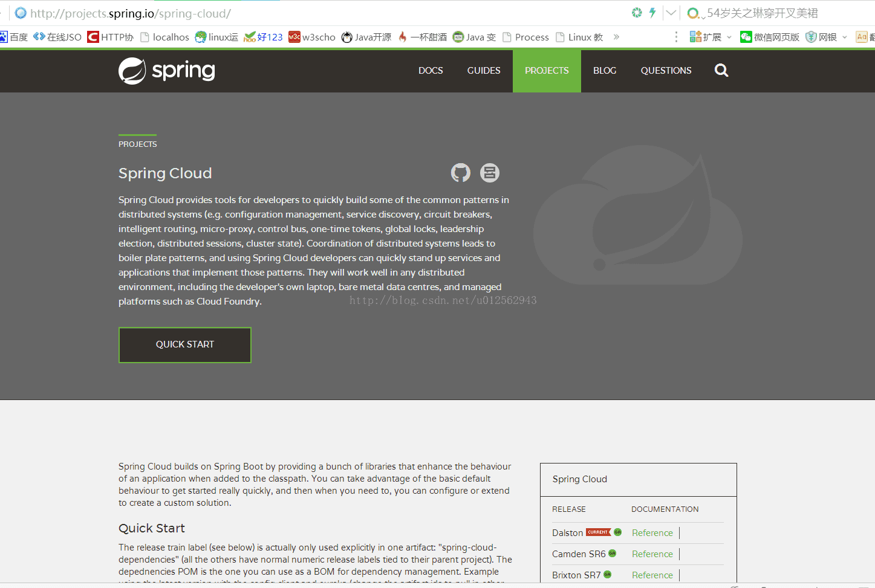Click the Dalston CURRENT badge
Viewport: 875px width, 588px height.
click(x=598, y=532)
